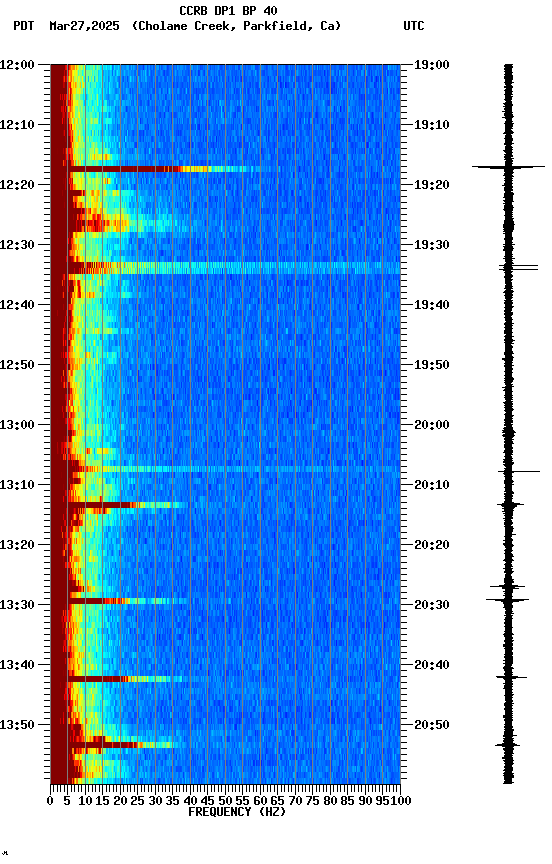Click the '12:50' PDT time label

(x=17, y=365)
